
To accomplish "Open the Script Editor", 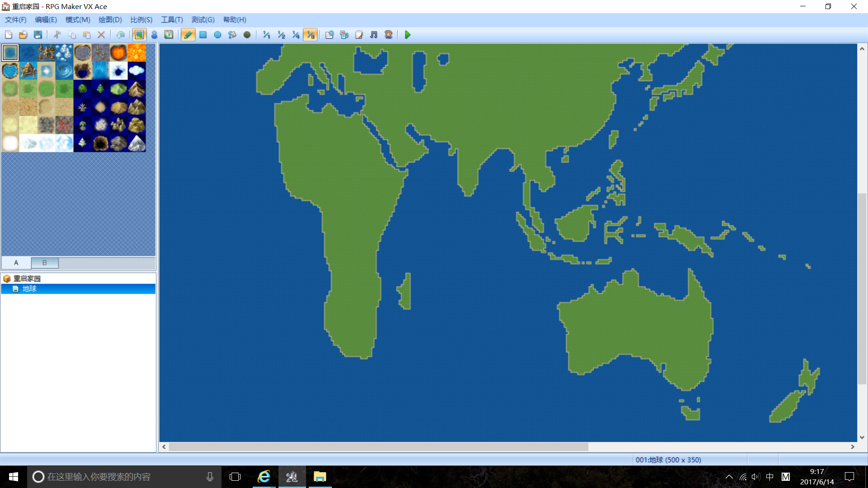I will click(359, 35).
